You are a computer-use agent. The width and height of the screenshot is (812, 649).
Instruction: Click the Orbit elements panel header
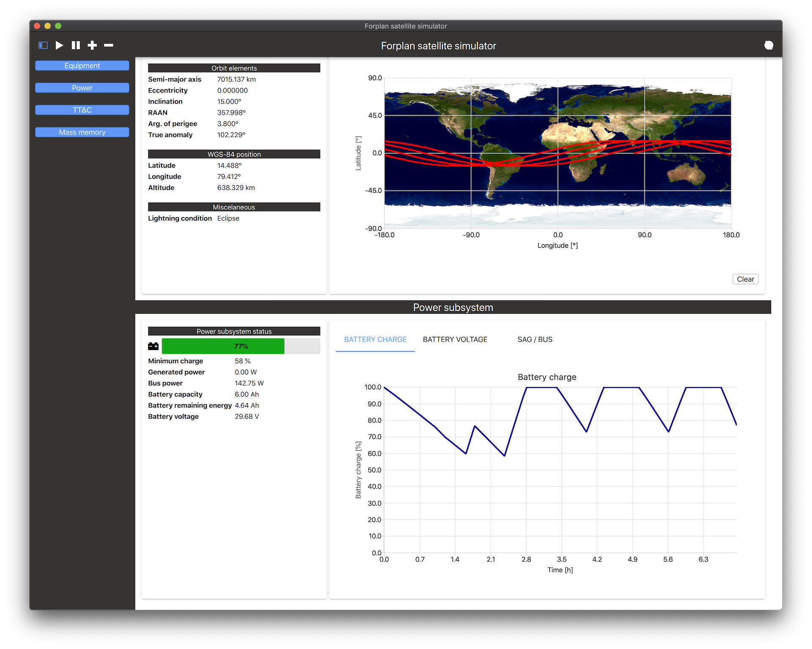[x=234, y=68]
